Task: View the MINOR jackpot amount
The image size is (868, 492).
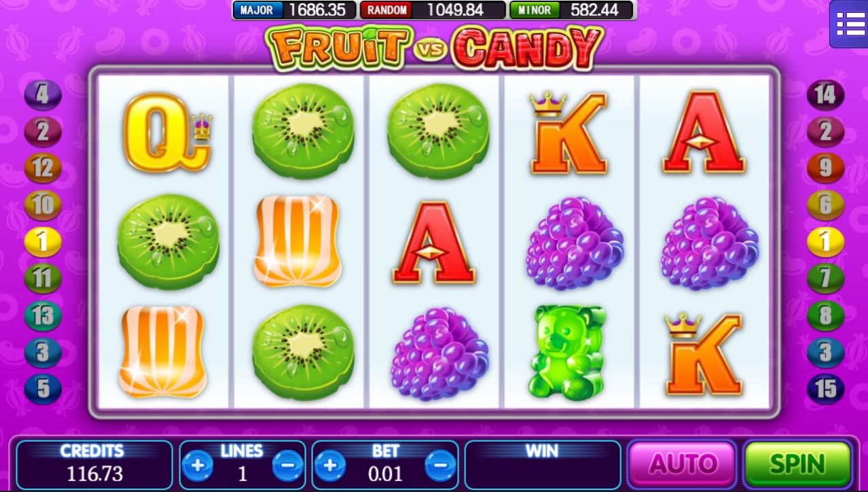Action: pyautogui.click(x=571, y=10)
